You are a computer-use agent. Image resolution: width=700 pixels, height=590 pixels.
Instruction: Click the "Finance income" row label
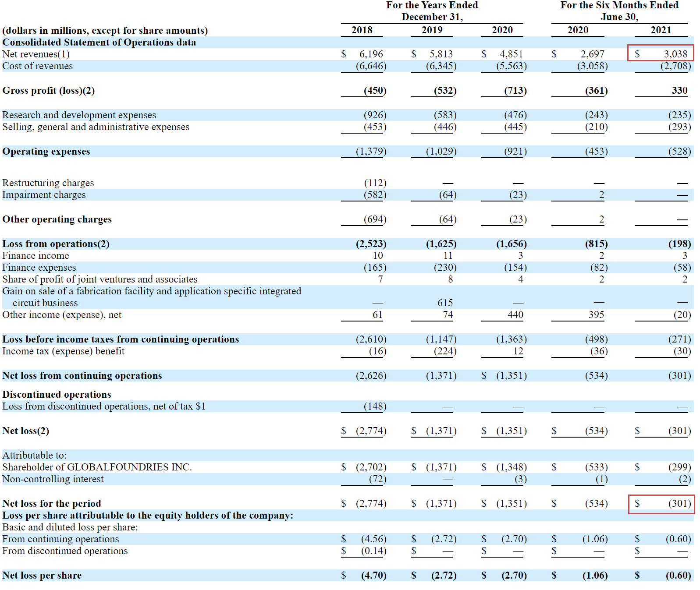tap(36, 255)
